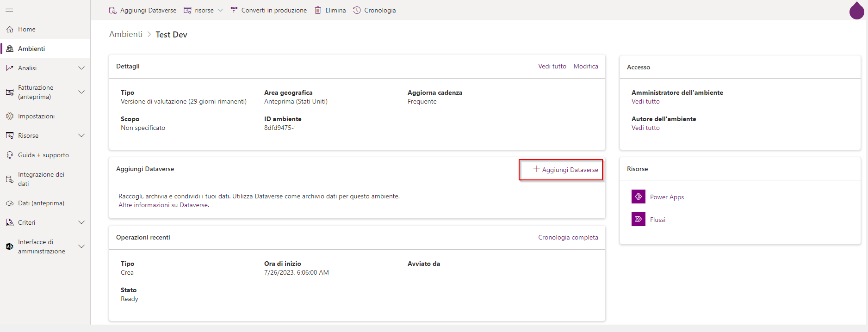The image size is (868, 332).
Task: Open the risorse dropdown in toolbar
Action: point(204,10)
